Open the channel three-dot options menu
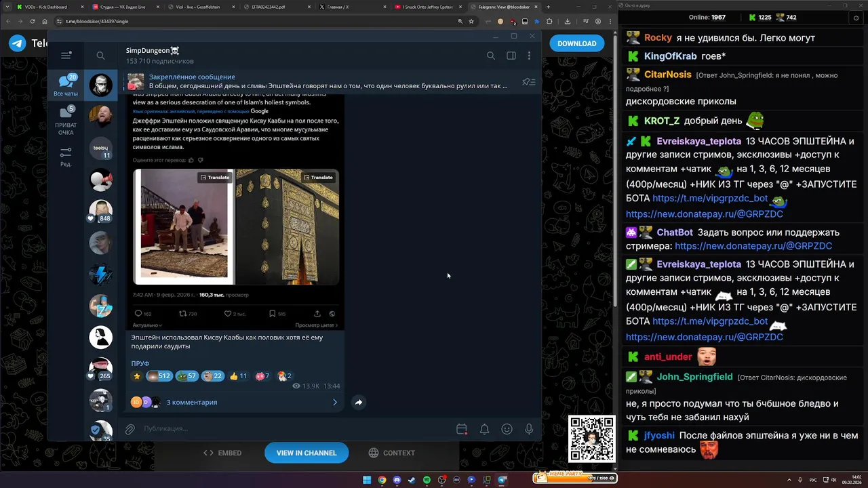The image size is (868, 488). click(529, 56)
